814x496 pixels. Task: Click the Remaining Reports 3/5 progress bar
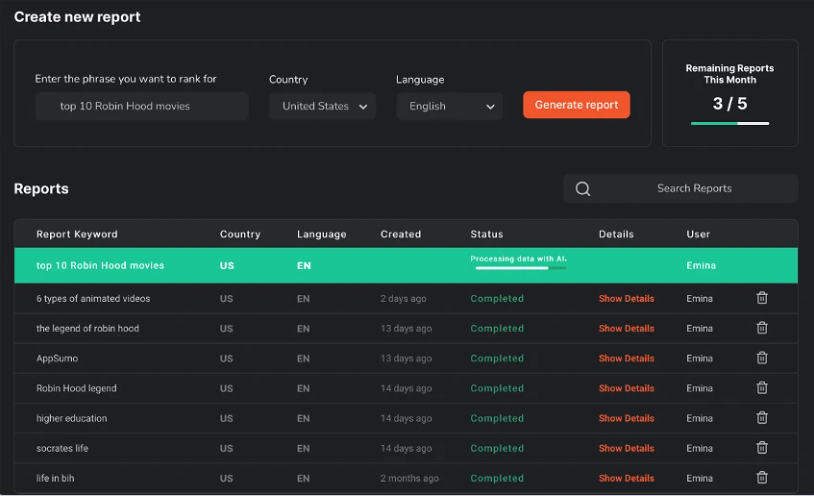[729, 124]
